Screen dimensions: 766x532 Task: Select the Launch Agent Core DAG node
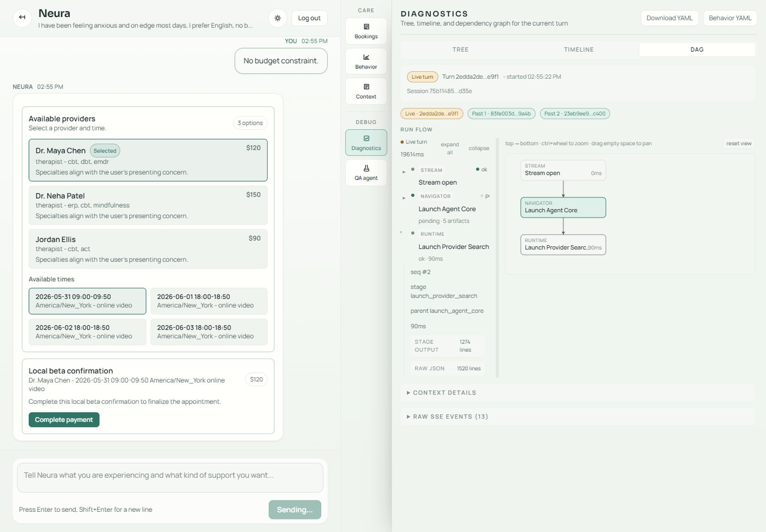pyautogui.click(x=563, y=207)
